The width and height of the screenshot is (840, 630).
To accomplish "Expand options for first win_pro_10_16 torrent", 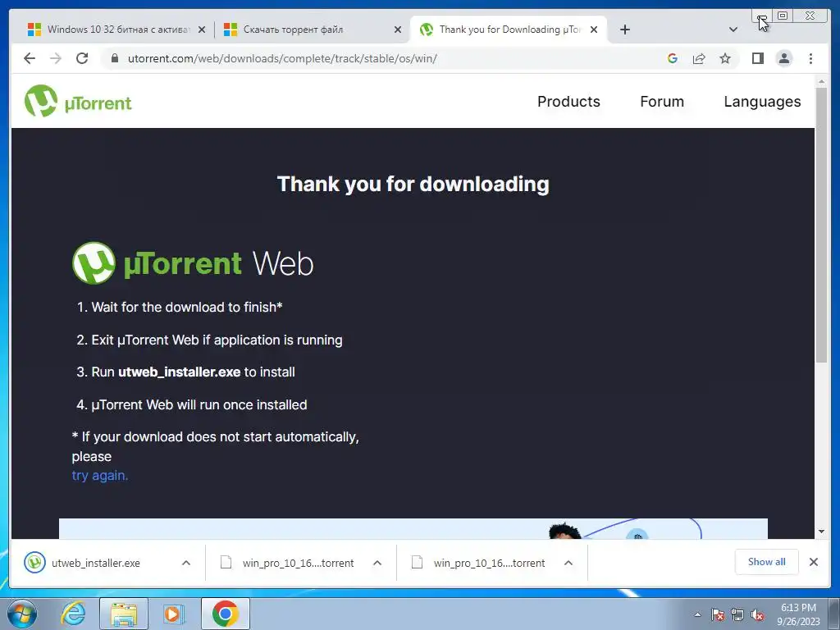I will coord(377,563).
